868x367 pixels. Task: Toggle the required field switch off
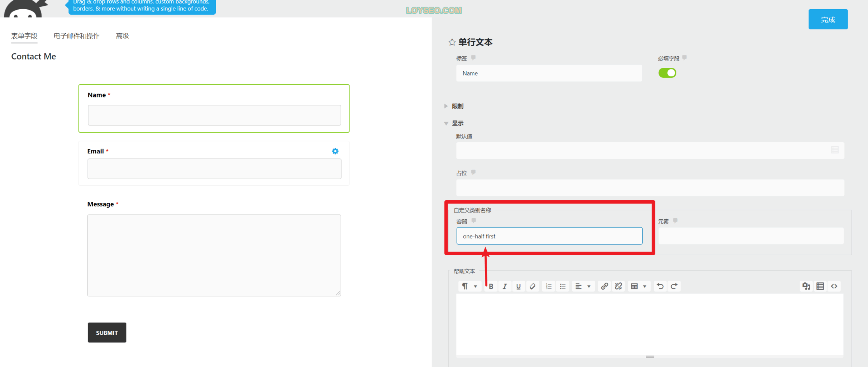point(667,73)
